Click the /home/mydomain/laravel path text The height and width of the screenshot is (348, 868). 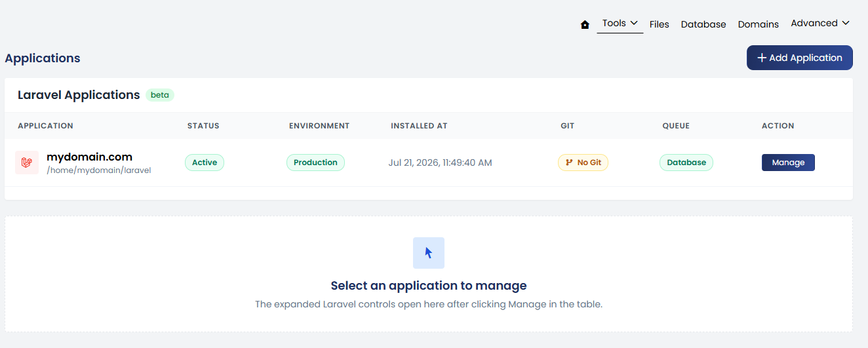[x=99, y=170]
